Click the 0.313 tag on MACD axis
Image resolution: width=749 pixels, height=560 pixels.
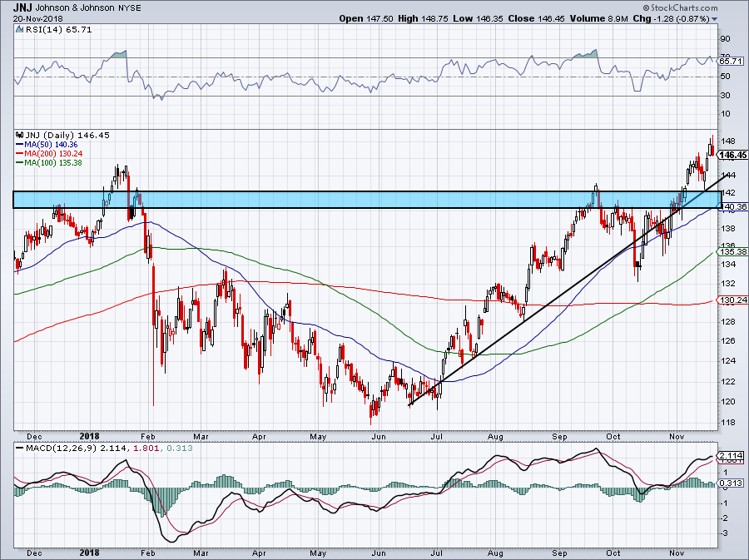[x=732, y=483]
